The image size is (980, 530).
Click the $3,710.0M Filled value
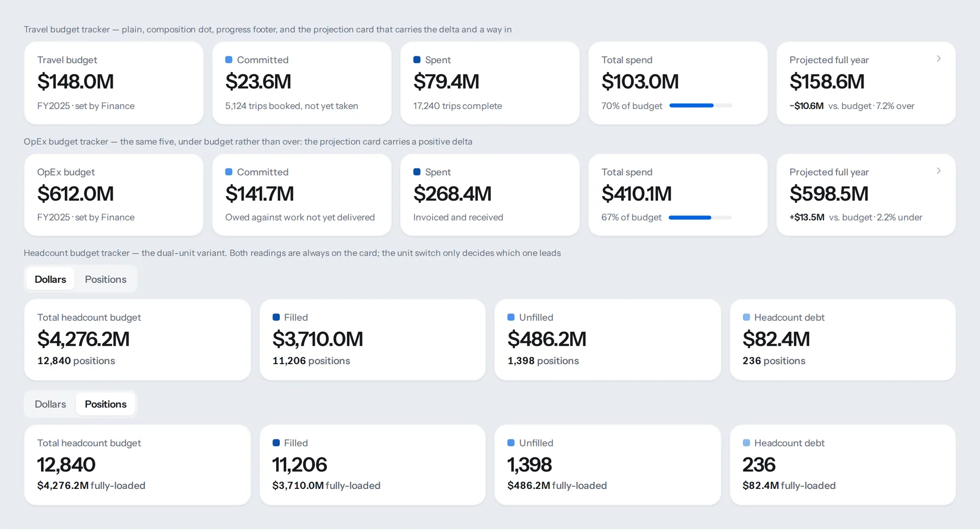coord(318,339)
